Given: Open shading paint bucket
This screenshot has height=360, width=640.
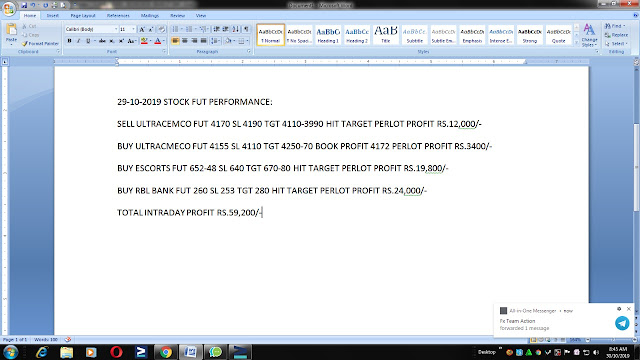Looking at the screenshot, I should [x=228, y=41].
